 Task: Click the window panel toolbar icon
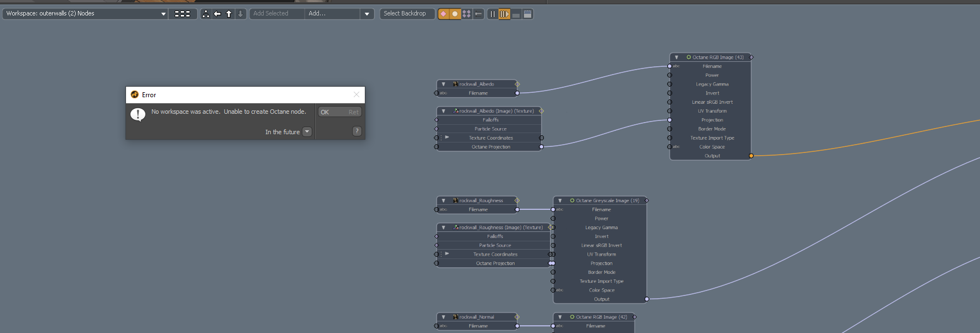[x=528, y=14]
